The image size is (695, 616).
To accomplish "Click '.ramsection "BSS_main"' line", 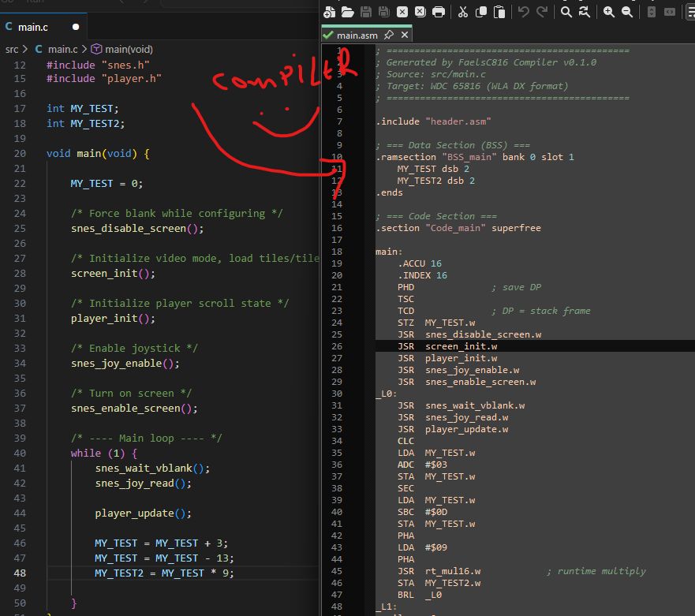I will (475, 157).
